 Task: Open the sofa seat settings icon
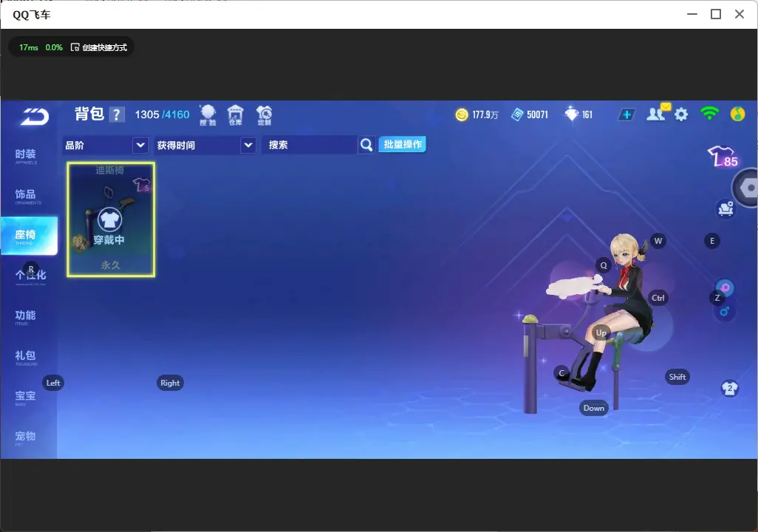[725, 209]
